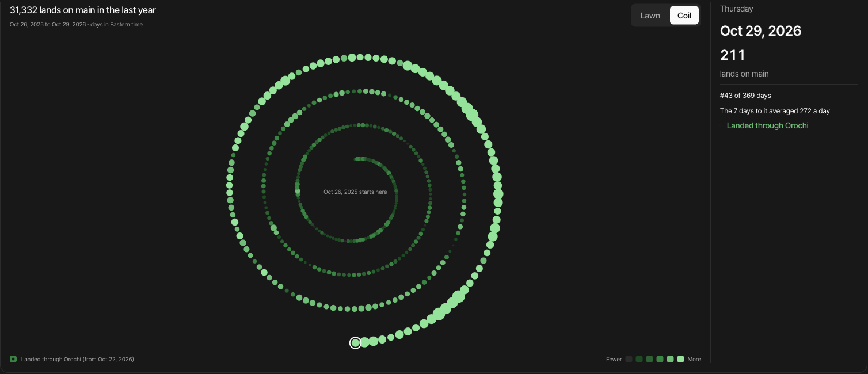
Task: Click the ringed selected day dot at spiral end
Action: click(356, 343)
